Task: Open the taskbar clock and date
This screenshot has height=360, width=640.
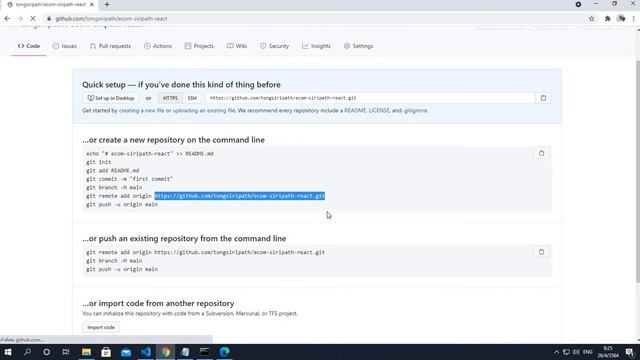Action: coord(608,352)
